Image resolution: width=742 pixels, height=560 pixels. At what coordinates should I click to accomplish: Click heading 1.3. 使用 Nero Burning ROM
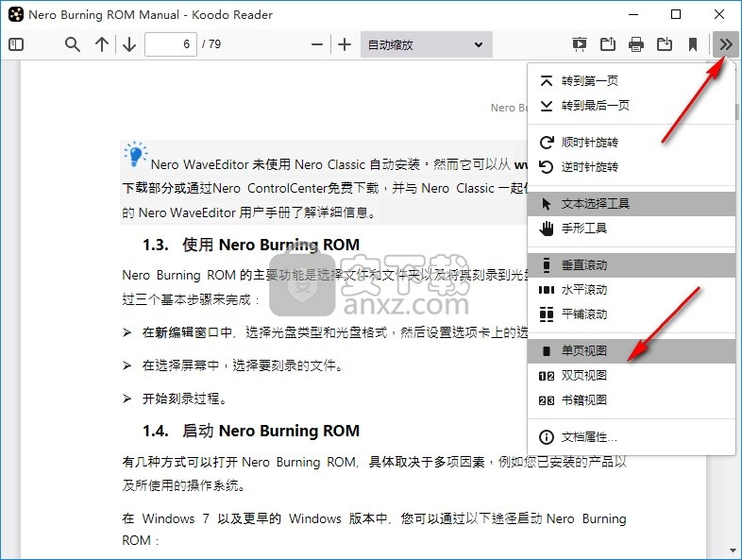coord(251,245)
